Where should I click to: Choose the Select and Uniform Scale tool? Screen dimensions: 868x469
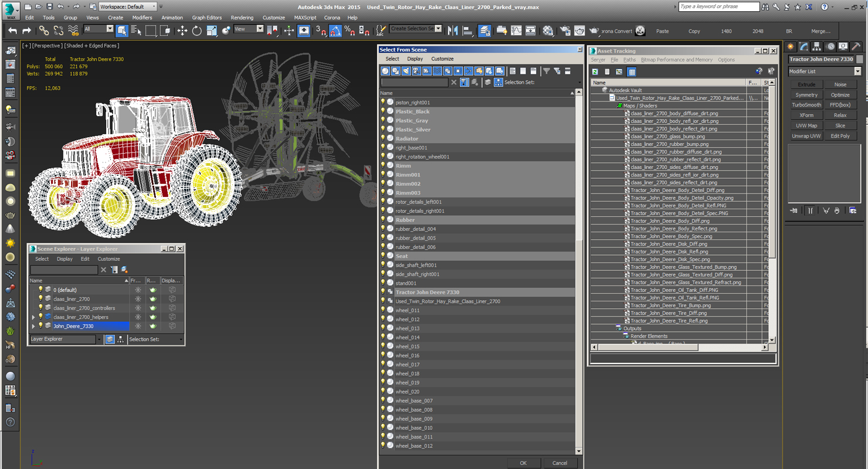tap(212, 30)
